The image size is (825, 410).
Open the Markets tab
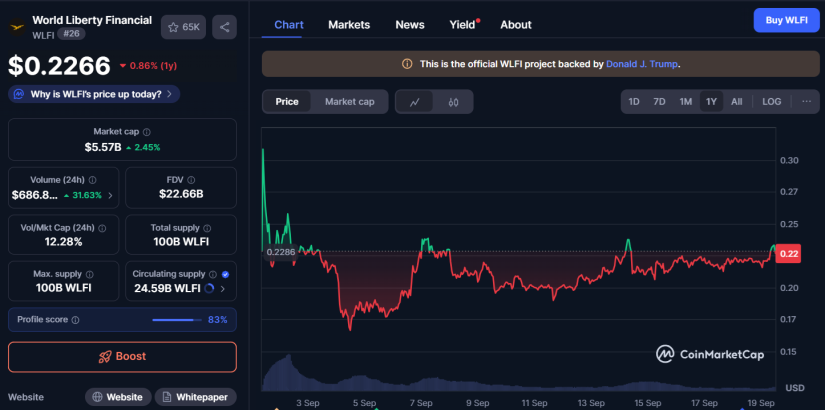tap(349, 25)
